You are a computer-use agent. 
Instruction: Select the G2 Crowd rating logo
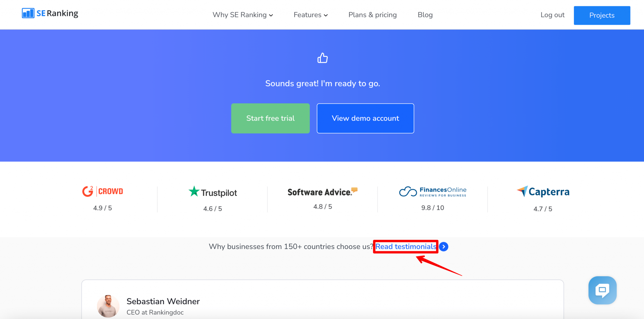point(102,191)
